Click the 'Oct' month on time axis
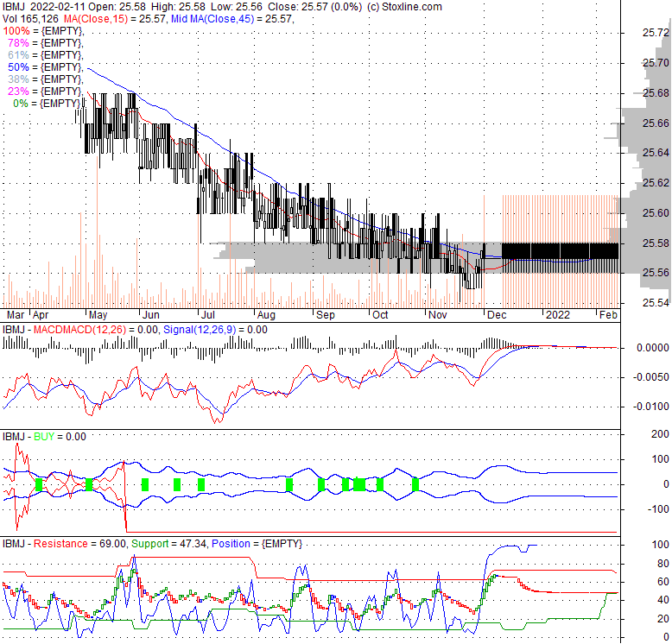Image resolution: width=672 pixels, height=644 pixels. (380, 315)
